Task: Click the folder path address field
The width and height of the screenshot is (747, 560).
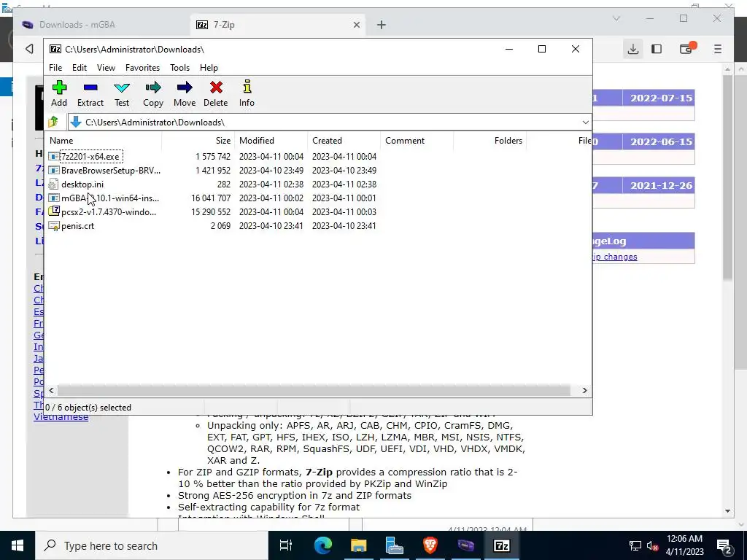Action: click(329, 122)
